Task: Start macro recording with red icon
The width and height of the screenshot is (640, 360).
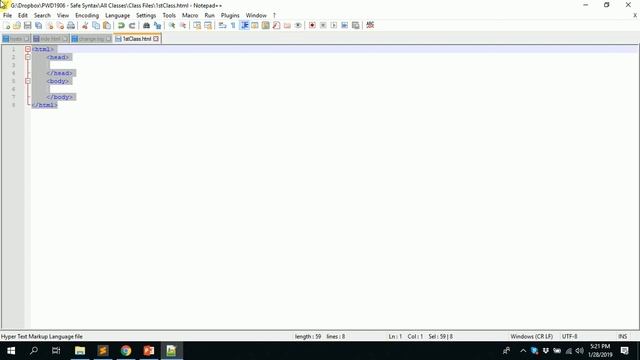Action: point(312,25)
